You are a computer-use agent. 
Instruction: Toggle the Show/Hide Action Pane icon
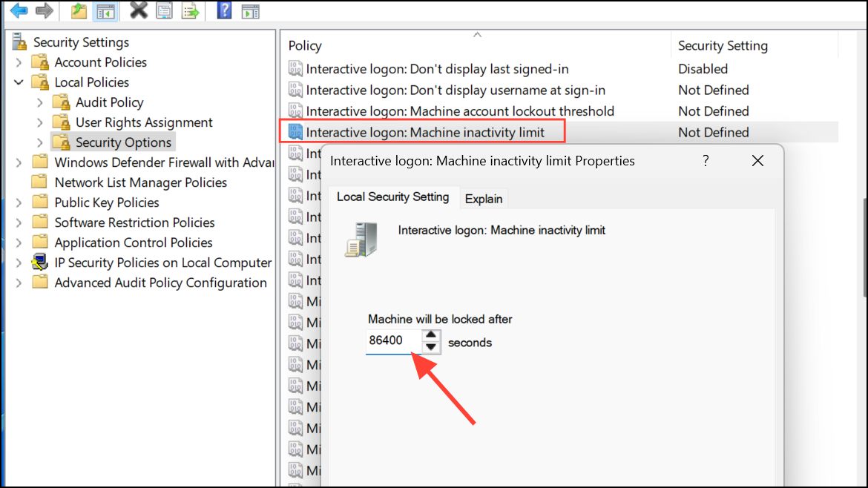pyautogui.click(x=251, y=11)
